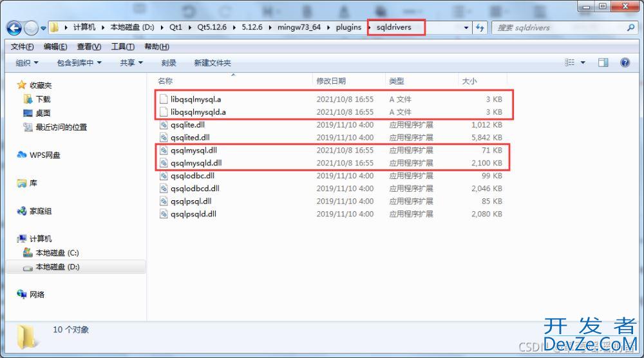644x358 pixels.
Task: Open 本地磁盘 (D:) in navigation pane
Action: click(x=57, y=267)
